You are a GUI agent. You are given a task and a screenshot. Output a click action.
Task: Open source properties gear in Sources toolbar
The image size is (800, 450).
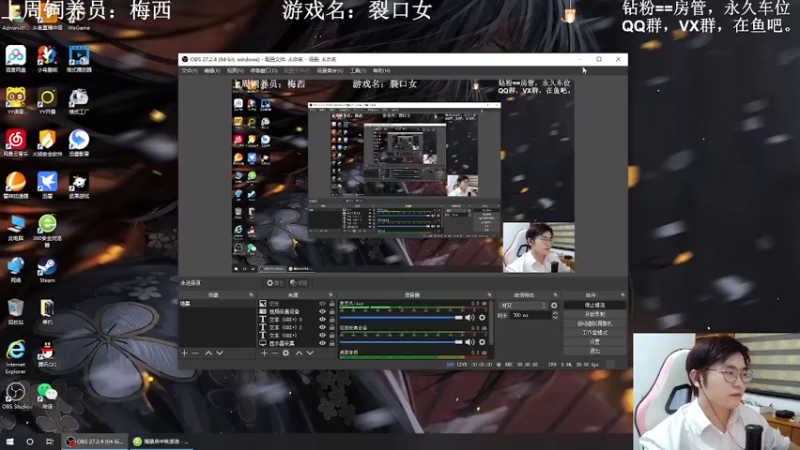[x=286, y=353]
